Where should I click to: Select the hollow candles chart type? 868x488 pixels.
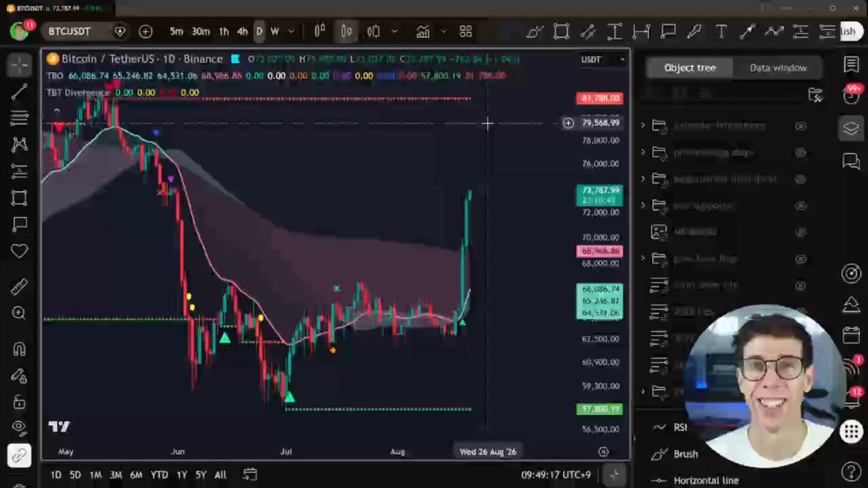[x=373, y=32]
